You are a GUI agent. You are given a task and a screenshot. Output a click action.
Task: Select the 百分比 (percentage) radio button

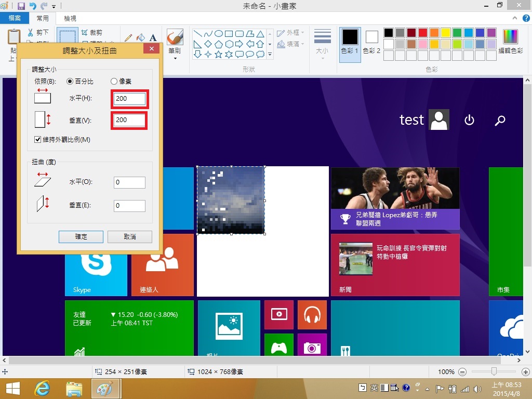(x=70, y=82)
